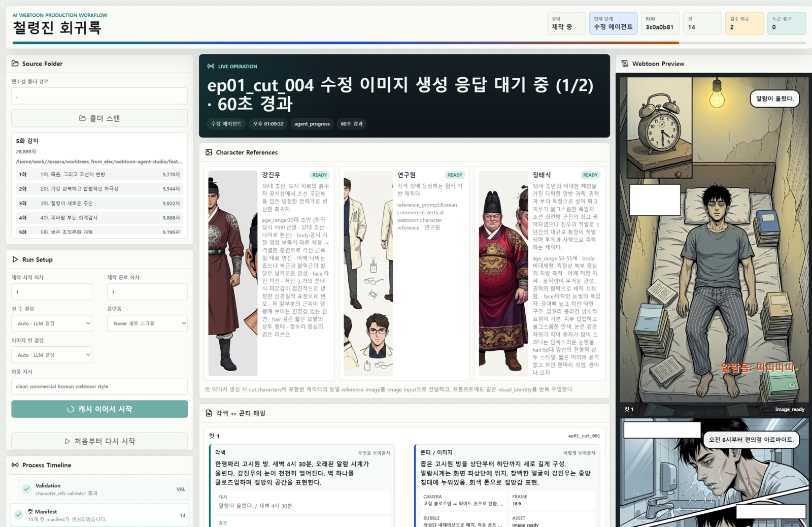Click the 콘티 / 이미지 card for 컷 1
The width and height of the screenshot is (812, 527).
[x=507, y=486]
